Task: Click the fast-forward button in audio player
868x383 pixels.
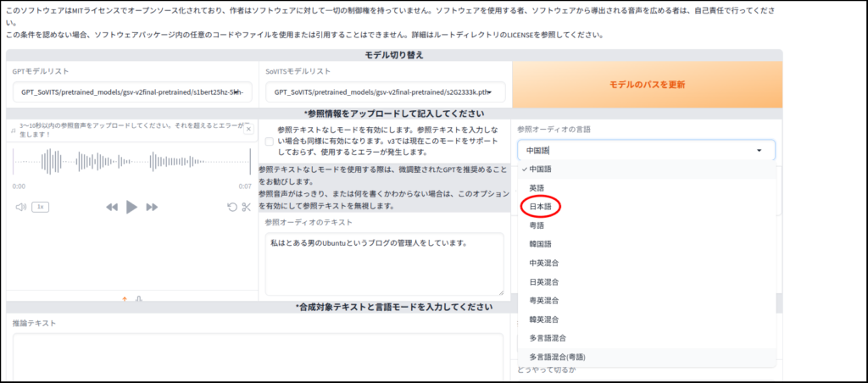Action: coord(153,207)
